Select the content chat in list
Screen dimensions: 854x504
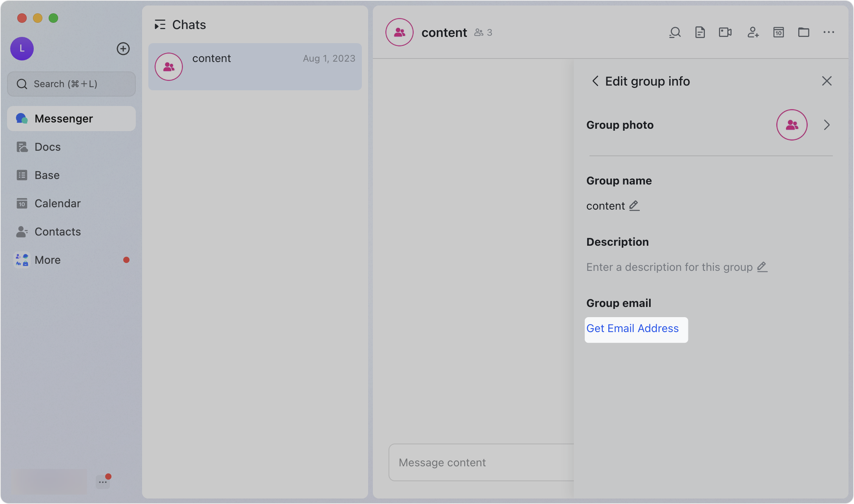(255, 67)
